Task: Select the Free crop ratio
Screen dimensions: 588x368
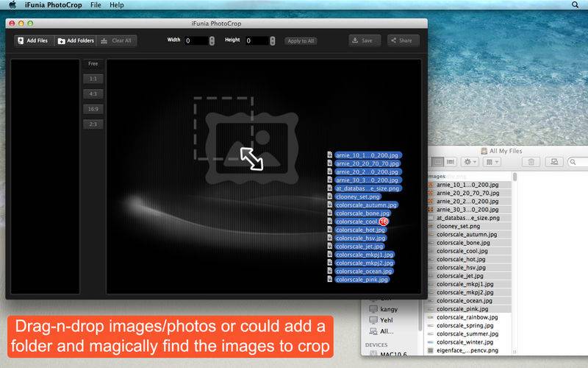Action: point(93,64)
